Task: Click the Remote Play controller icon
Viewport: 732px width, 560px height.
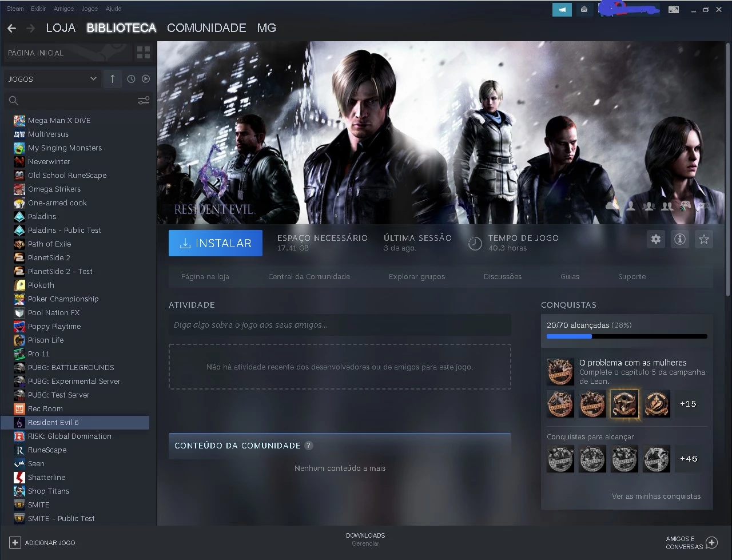Action: pos(685,205)
